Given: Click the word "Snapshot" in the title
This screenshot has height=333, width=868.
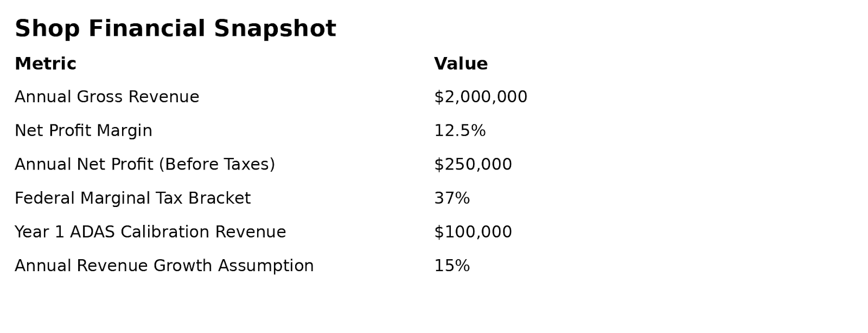Looking at the screenshot, I should click(275, 29).
